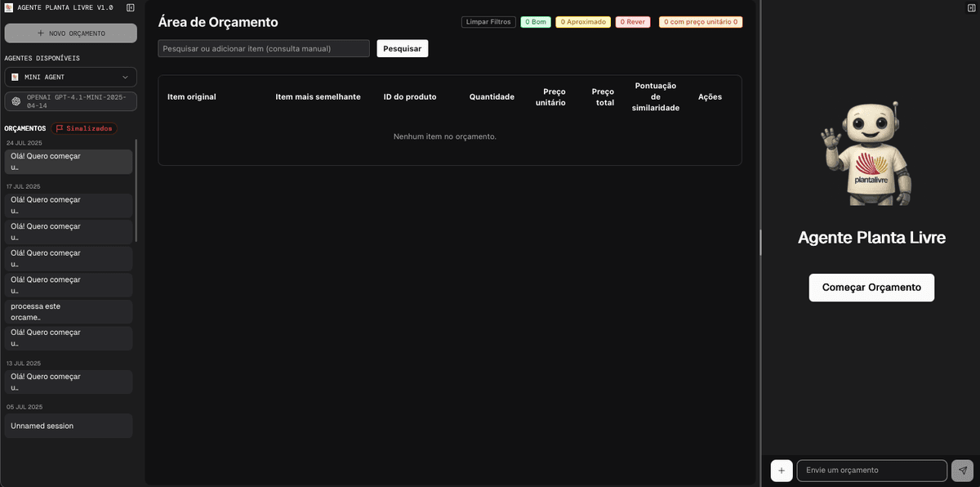The width and height of the screenshot is (980, 487).
Task: Enable the green 0 Bom filter
Action: click(535, 21)
